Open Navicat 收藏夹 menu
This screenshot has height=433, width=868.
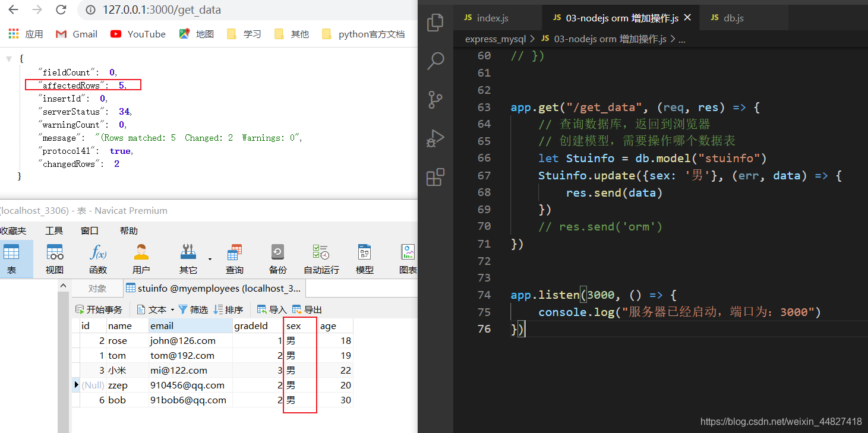tap(12, 230)
